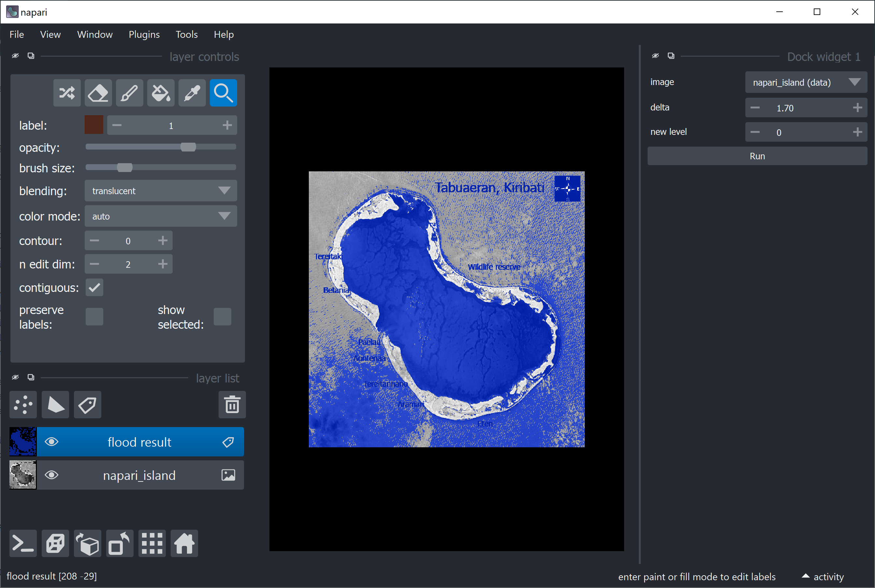Viewport: 875px width, 588px height.
Task: Click image type icon on napari_island layer
Action: click(228, 475)
